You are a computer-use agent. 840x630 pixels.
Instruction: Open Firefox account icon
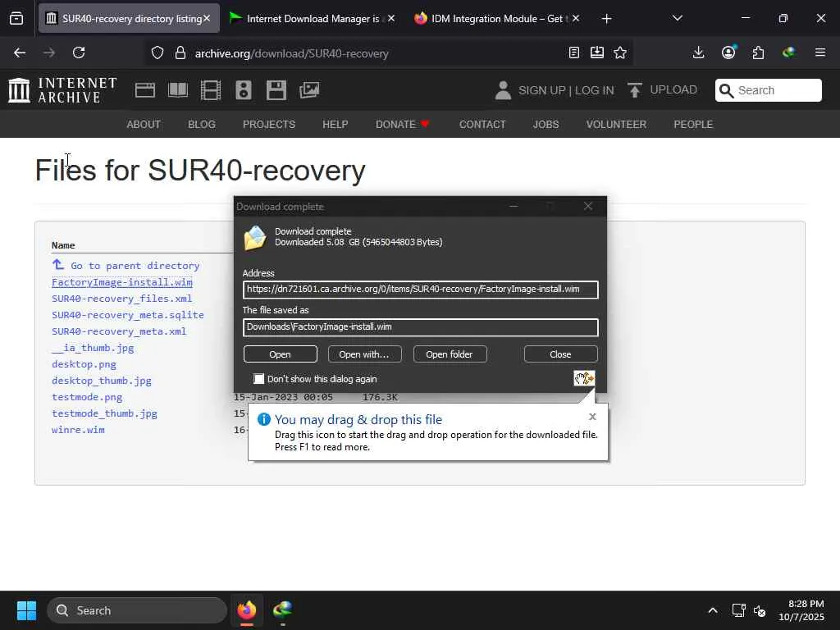tap(728, 52)
